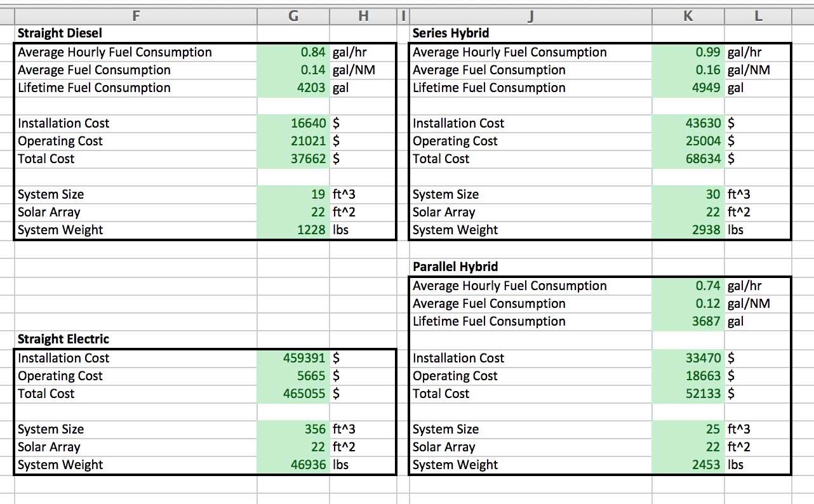Select the diesel Lifetime Fuel Consumption value 4203

coord(293,88)
